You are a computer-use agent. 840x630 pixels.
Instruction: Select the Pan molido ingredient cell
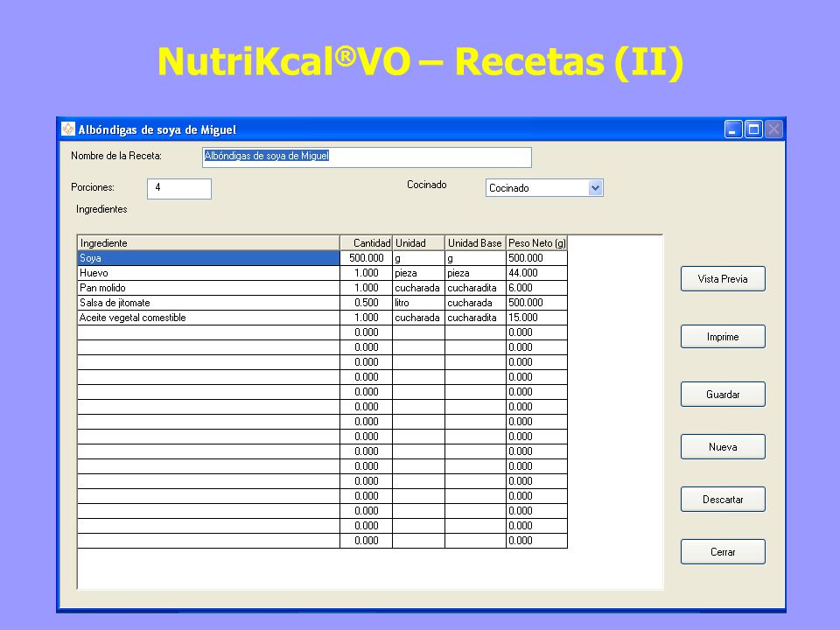coord(208,288)
